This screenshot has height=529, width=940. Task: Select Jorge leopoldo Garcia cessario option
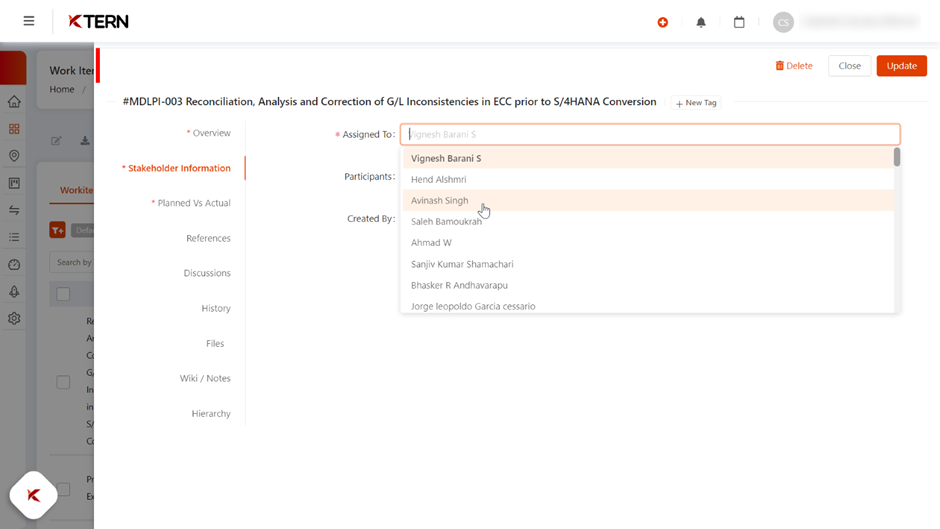pyautogui.click(x=648, y=305)
